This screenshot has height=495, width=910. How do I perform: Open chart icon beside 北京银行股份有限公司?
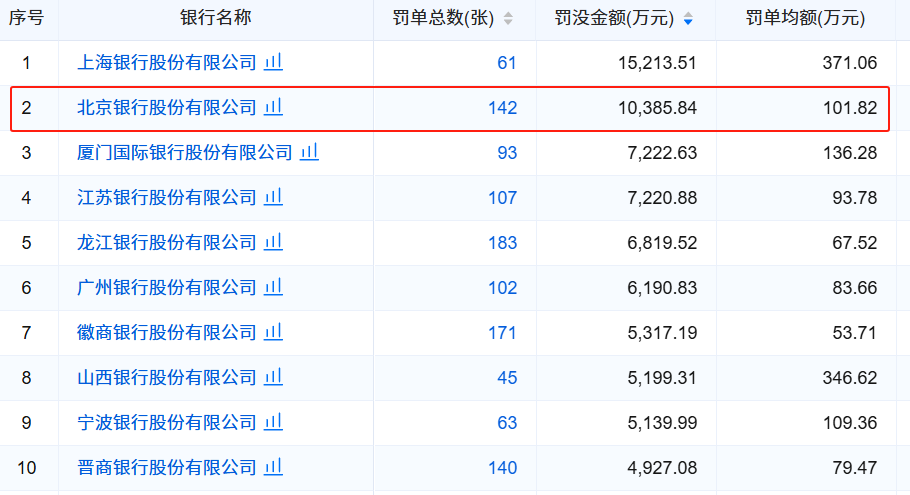[273, 107]
